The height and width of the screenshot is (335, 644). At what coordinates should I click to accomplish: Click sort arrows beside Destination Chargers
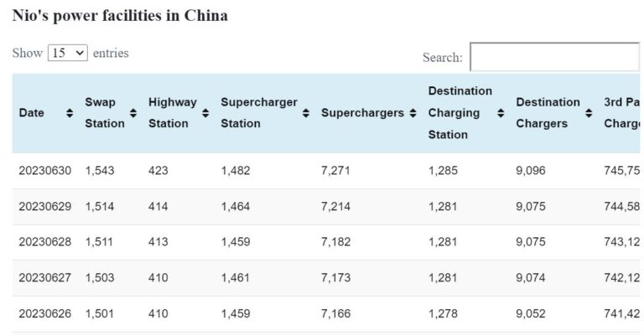tap(589, 113)
